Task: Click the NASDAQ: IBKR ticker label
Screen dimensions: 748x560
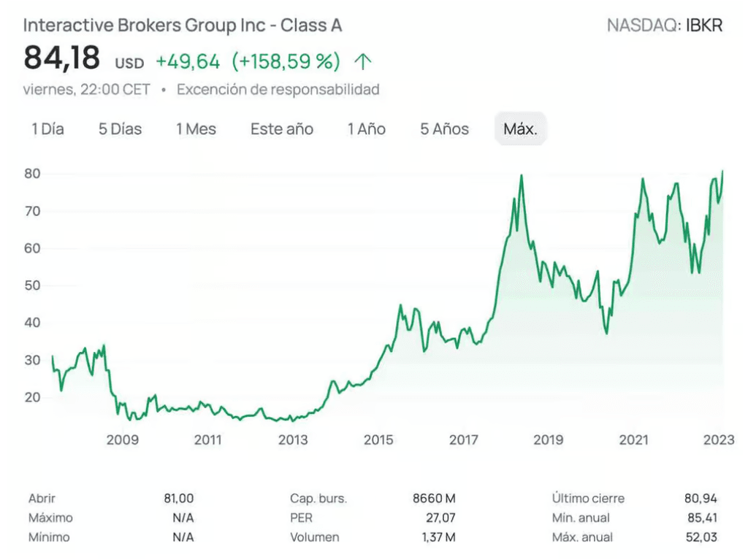Action: 665,26
